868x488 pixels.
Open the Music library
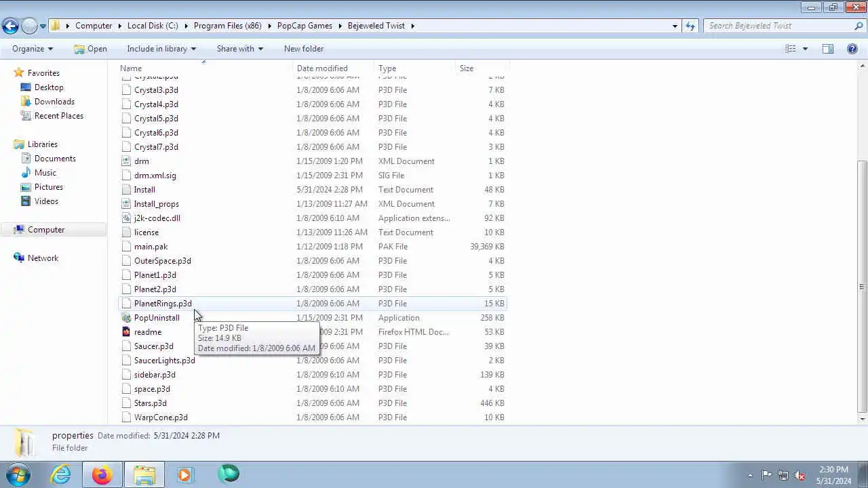point(45,173)
